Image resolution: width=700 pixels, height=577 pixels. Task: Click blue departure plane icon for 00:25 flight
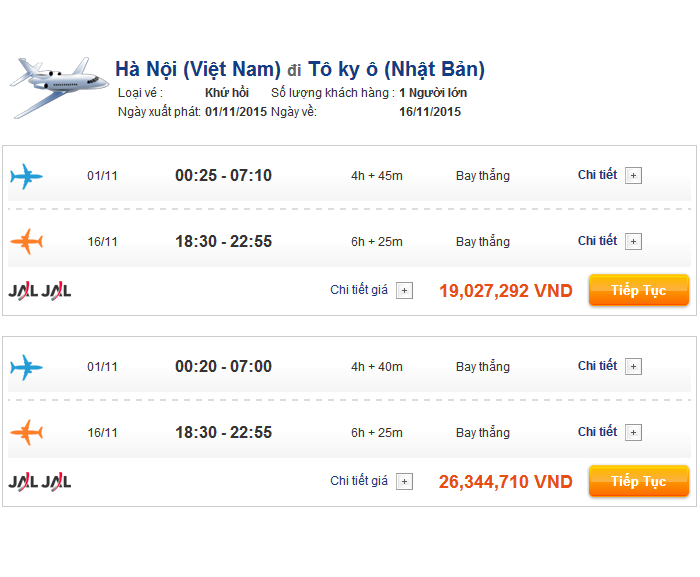click(27, 177)
